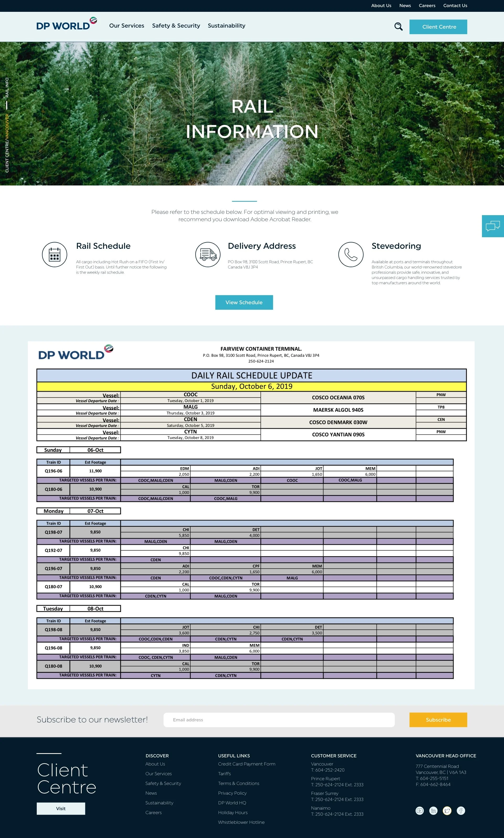
Task: Open News in top bar
Action: pyautogui.click(x=405, y=6)
